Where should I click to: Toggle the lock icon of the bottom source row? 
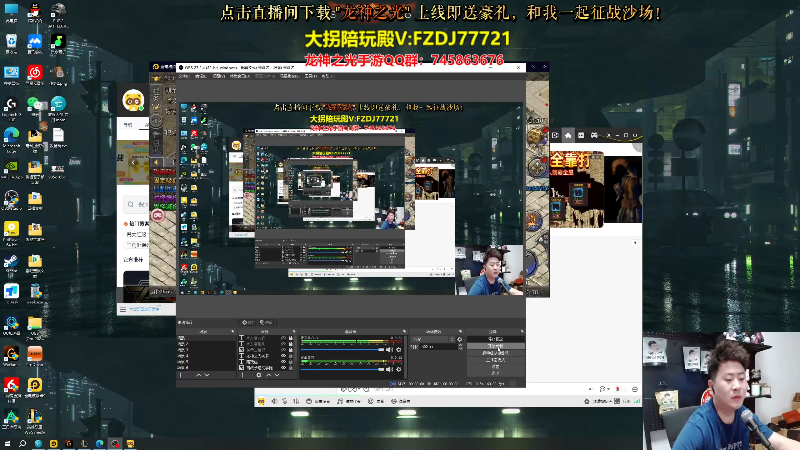pyautogui.click(x=291, y=367)
